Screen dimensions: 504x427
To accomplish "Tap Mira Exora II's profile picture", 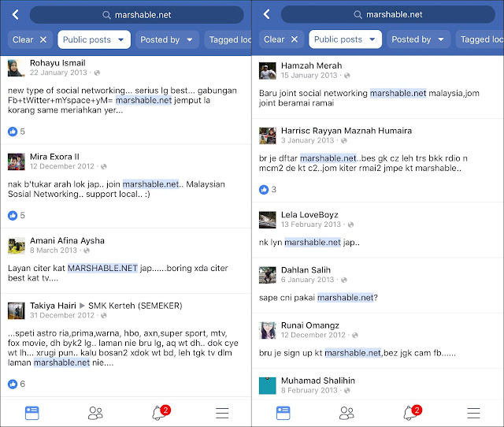I will (16, 162).
